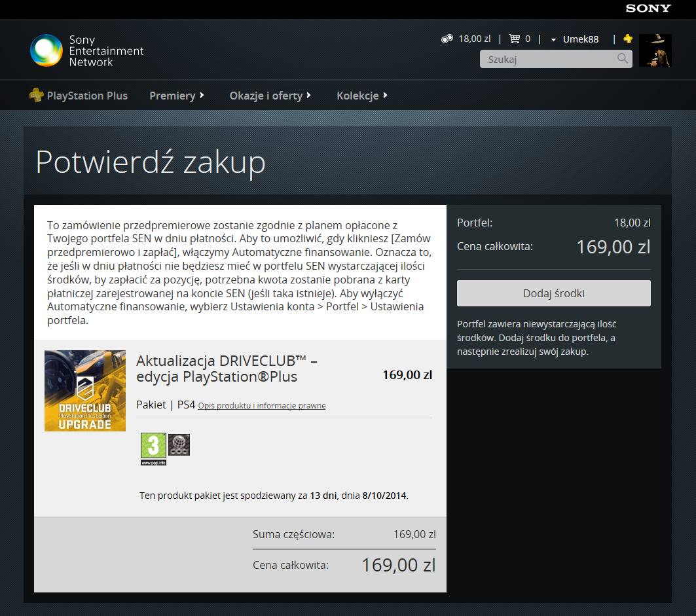Viewport: 696px width, 616px height.
Task: Click the PlayStation Plus logo in navigation bar
Action: 37,96
